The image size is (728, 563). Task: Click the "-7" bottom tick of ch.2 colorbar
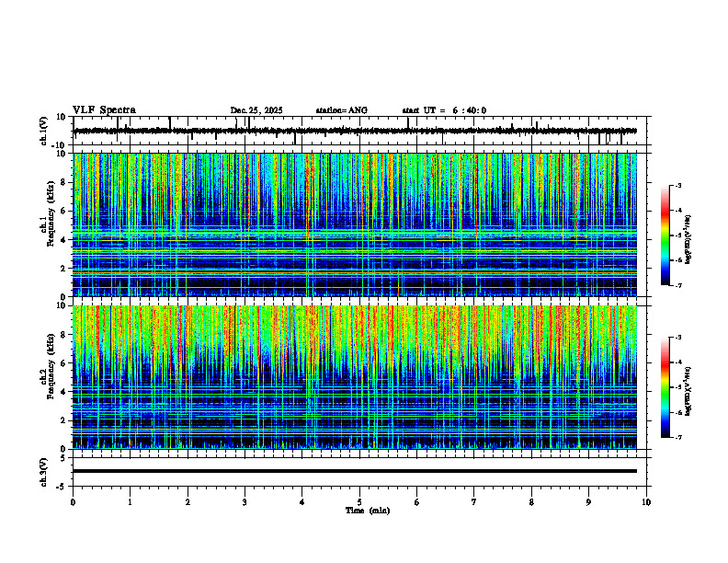coord(678,437)
